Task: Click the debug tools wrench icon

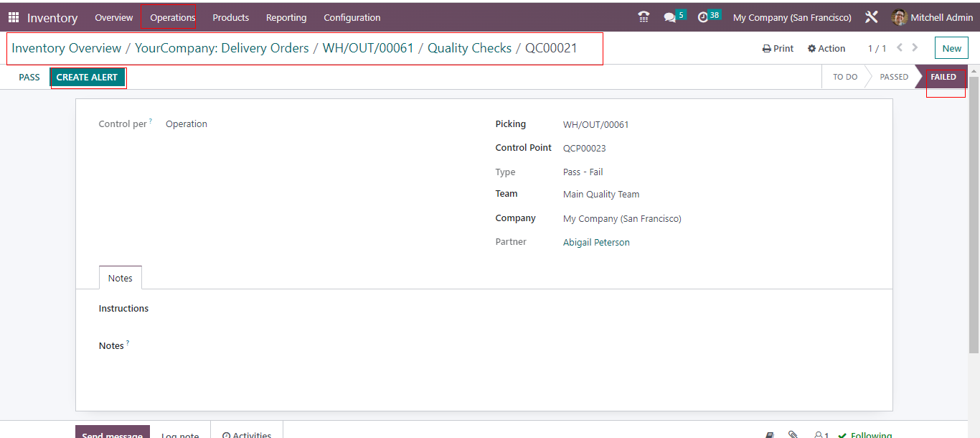Action: (872, 17)
